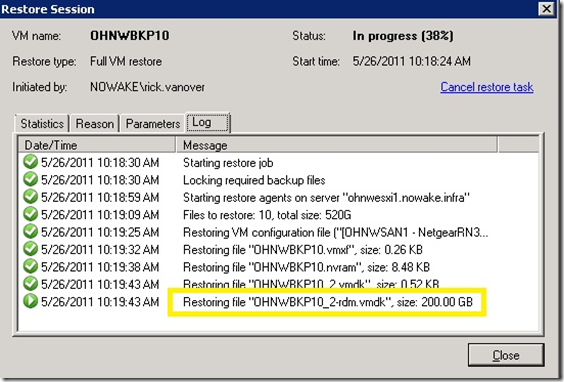Click the status text In progress (38%)
Image resolution: width=564 pixels, height=382 pixels.
402,36
